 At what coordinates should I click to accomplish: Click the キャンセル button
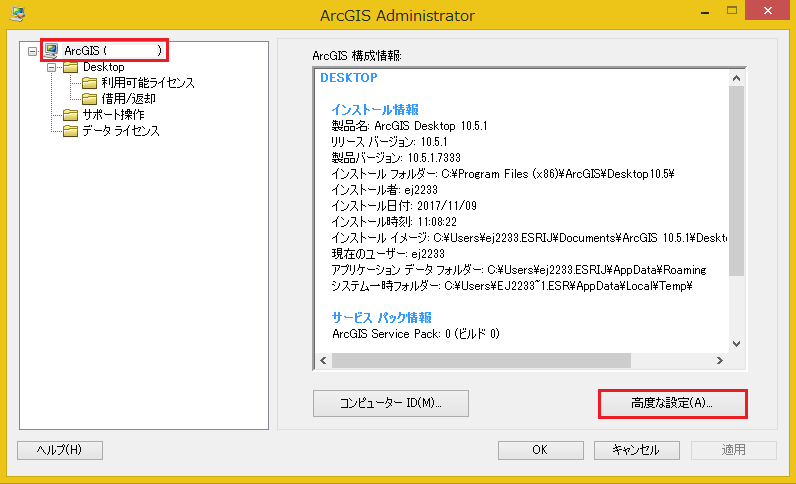(x=637, y=450)
